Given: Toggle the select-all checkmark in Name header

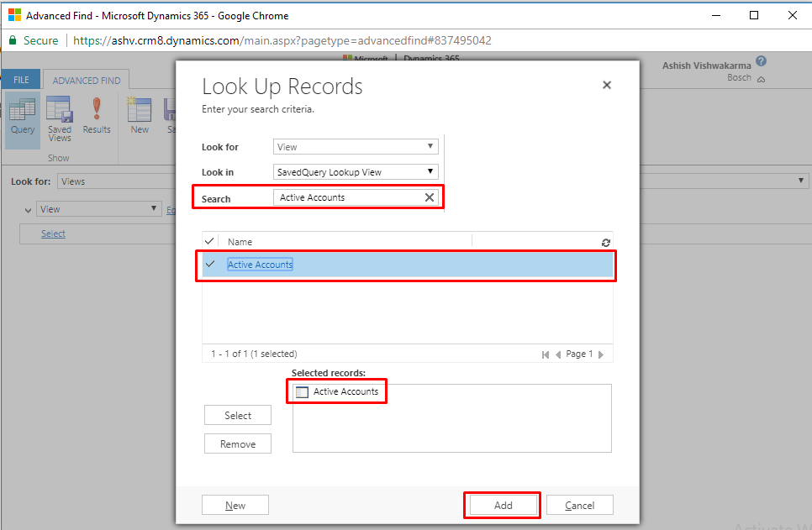Looking at the screenshot, I should pyautogui.click(x=209, y=241).
